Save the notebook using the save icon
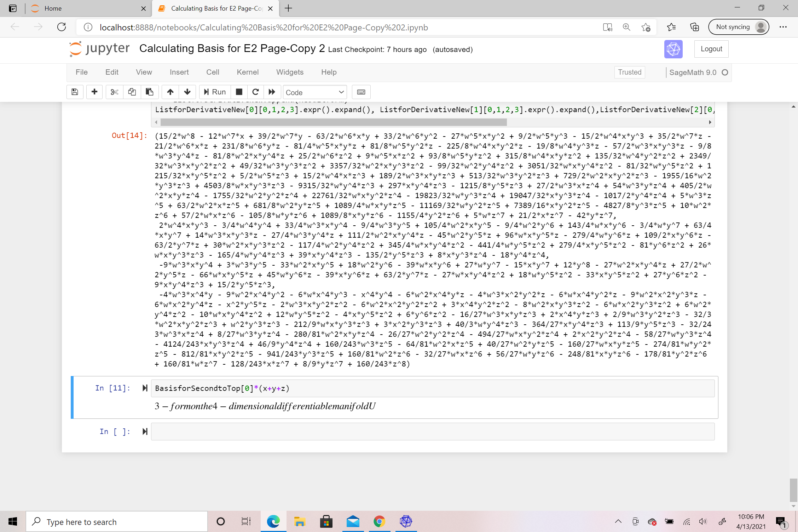The image size is (798, 532). [x=75, y=92]
